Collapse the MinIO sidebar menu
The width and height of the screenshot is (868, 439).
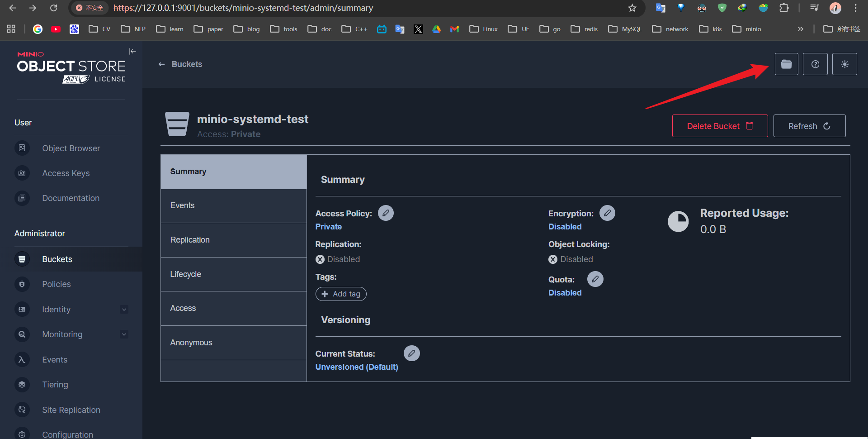click(132, 52)
